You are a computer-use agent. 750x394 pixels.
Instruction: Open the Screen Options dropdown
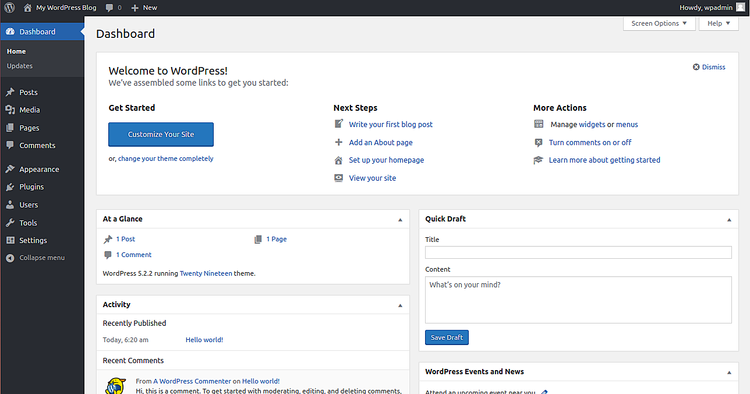coord(659,23)
